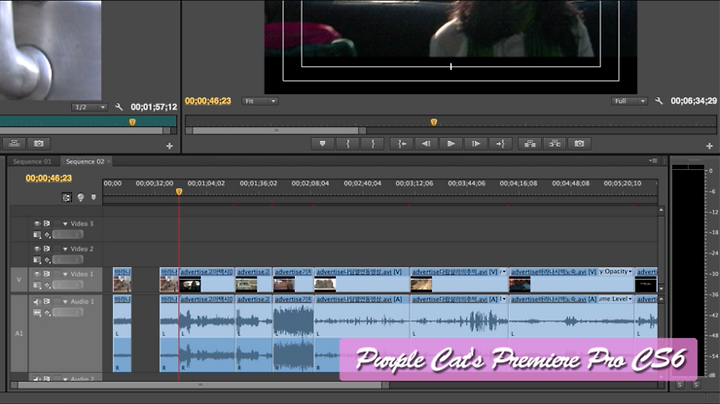The image size is (720, 404).
Task: Toggle sync lock on Audio 1
Action: (x=47, y=302)
